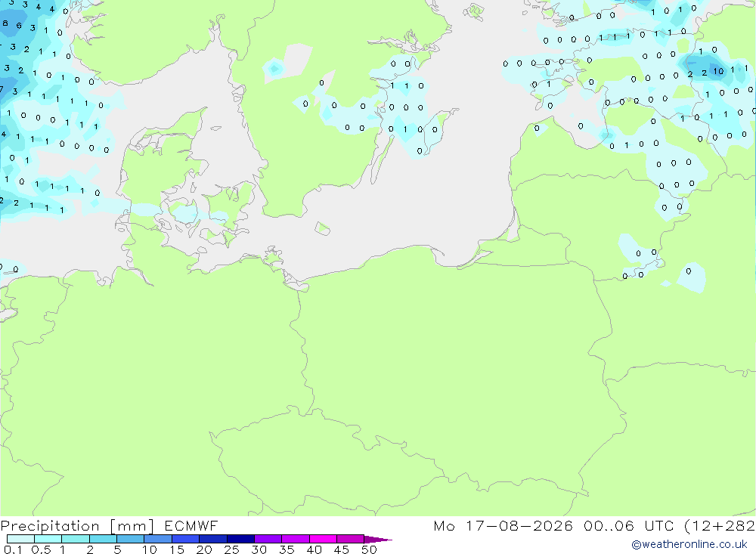Click the "10" precipitation value on the map

[x=719, y=71]
